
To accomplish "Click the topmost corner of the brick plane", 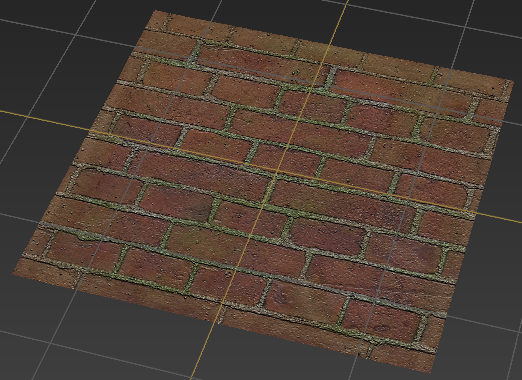I will point(155,11).
